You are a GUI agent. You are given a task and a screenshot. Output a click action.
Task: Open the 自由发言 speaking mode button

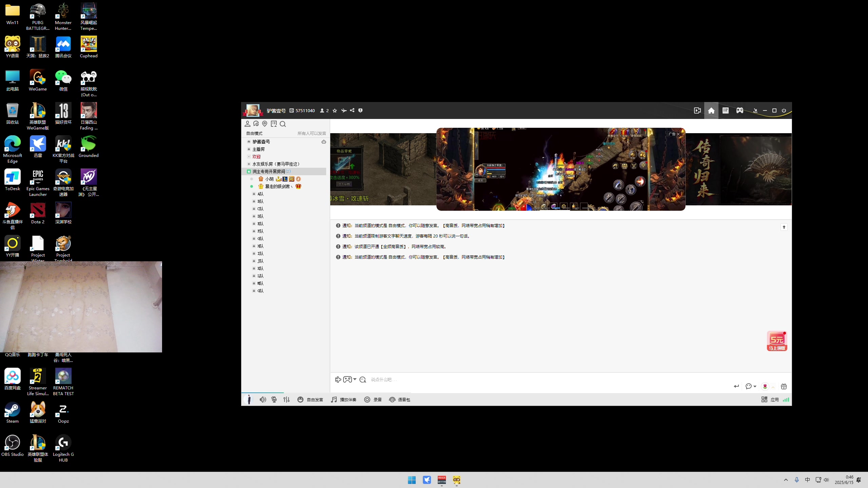[x=310, y=400]
